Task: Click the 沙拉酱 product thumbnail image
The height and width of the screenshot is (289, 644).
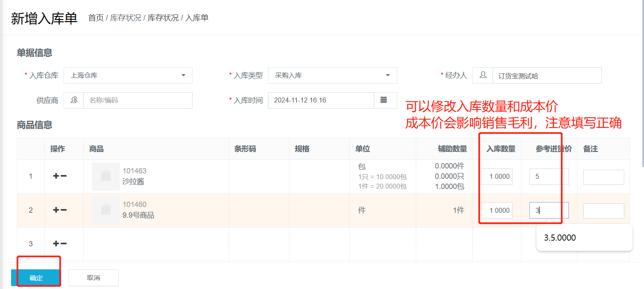Action: pyautogui.click(x=105, y=176)
